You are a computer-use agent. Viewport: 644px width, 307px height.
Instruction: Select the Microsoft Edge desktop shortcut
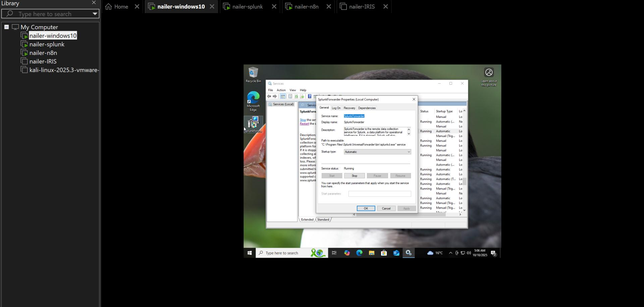coord(253,101)
